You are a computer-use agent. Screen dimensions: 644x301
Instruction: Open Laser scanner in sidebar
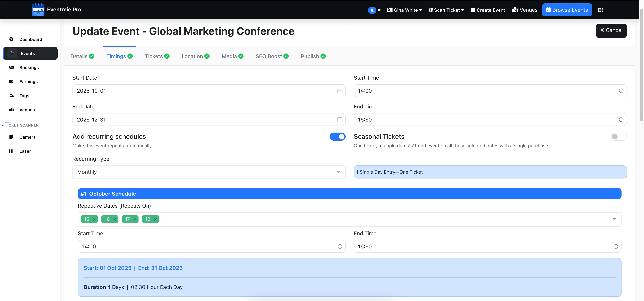(x=25, y=151)
